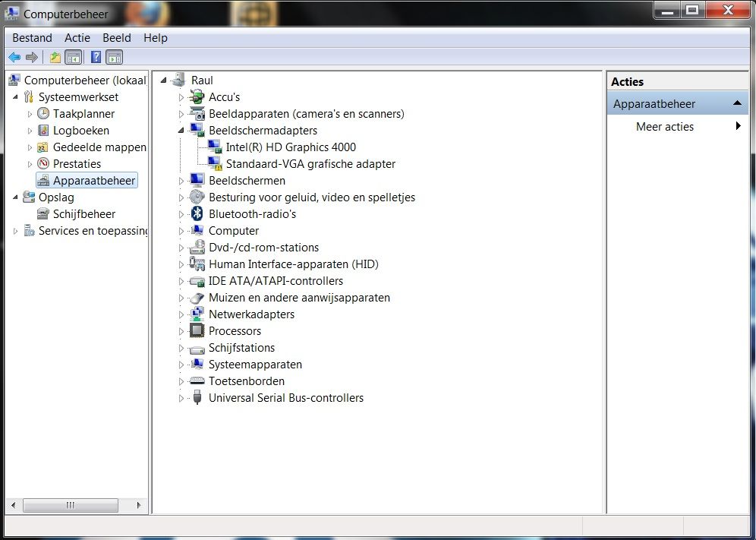Click the Computerbeheer icon in the title bar
This screenshot has width=756, height=540.
coord(11,14)
